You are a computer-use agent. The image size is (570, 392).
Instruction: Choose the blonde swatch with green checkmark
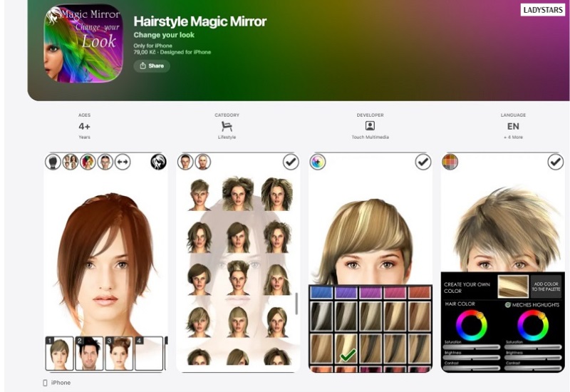point(346,349)
